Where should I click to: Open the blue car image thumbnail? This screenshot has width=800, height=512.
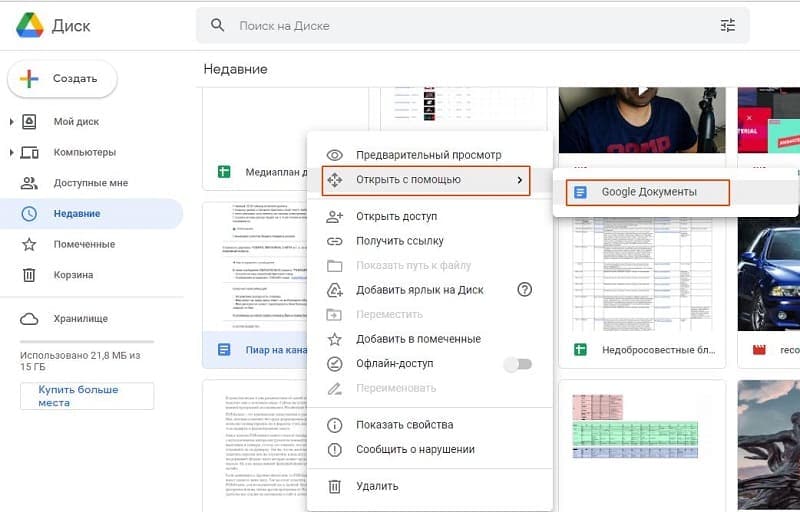click(769, 274)
